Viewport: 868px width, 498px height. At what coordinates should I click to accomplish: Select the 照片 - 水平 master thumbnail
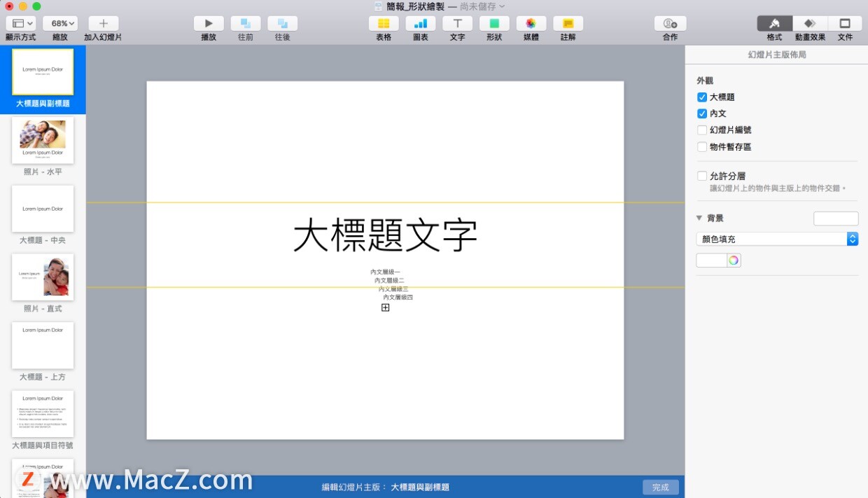point(43,141)
